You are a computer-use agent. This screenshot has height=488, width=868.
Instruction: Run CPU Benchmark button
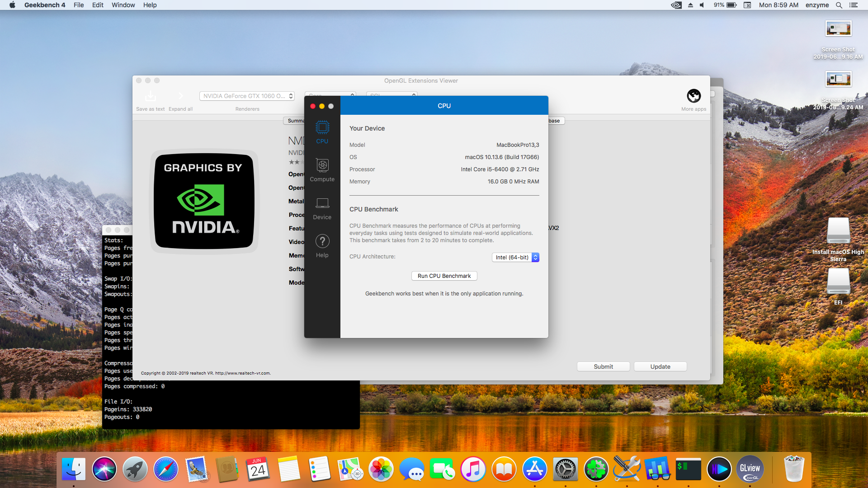[444, 275]
